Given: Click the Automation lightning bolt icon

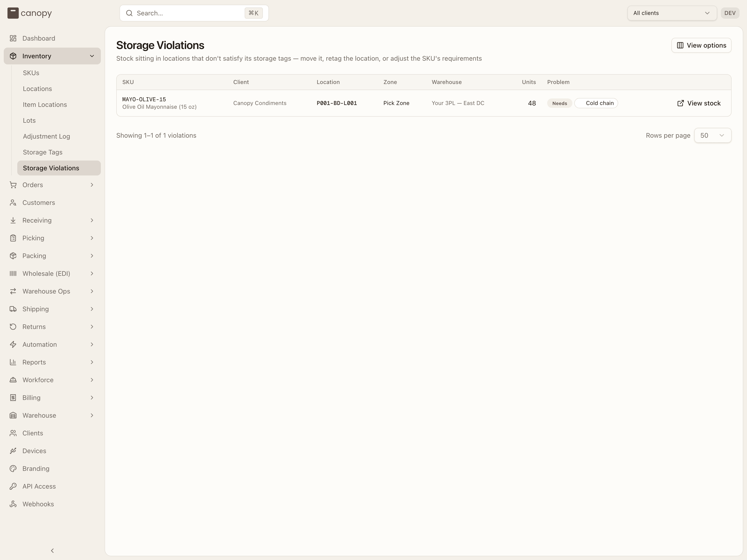Looking at the screenshot, I should pos(13,344).
